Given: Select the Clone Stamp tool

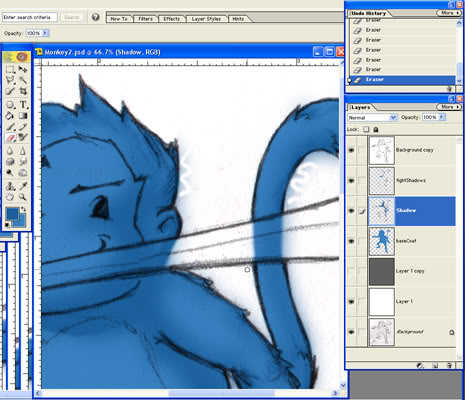Looking at the screenshot, I should pyautogui.click(x=10, y=186).
